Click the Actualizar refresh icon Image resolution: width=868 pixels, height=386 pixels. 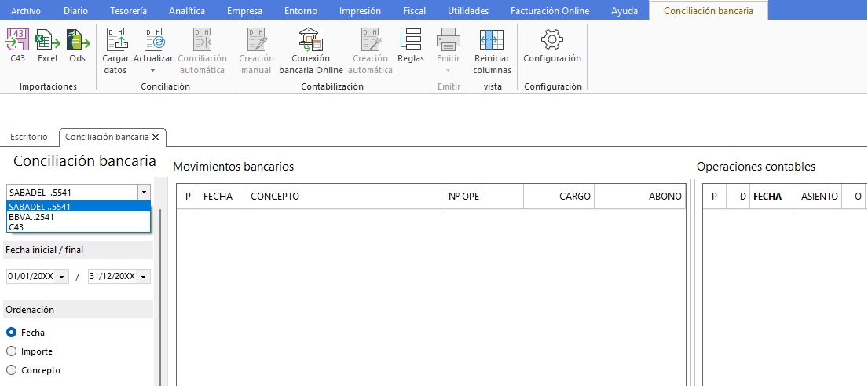[x=153, y=40]
